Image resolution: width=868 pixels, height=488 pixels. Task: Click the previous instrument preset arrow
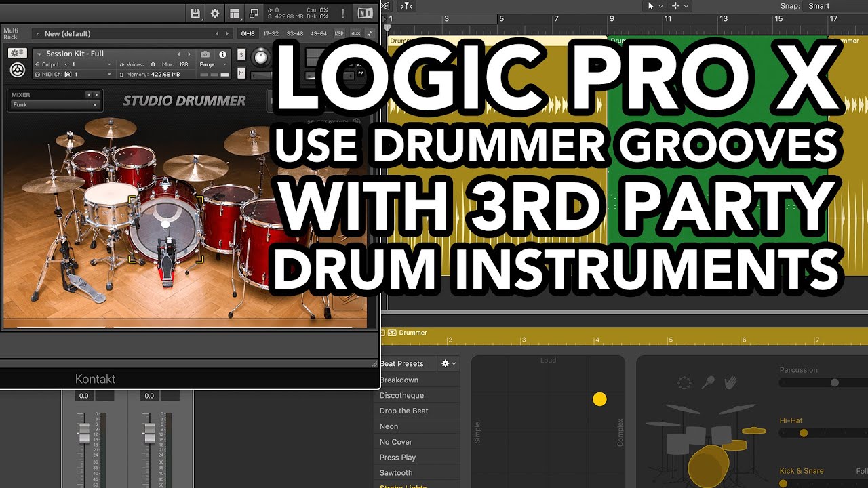tap(179, 54)
